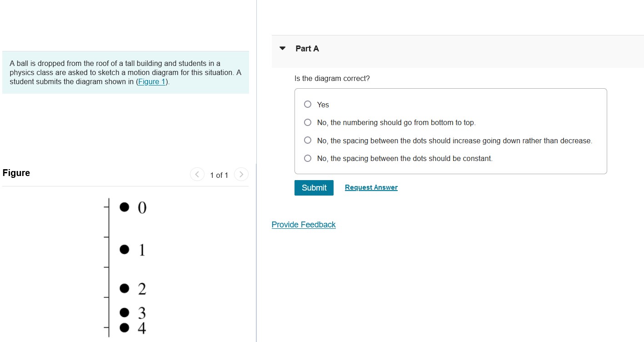Choose 'spacing should increase going down' option
Image resolution: width=644 pixels, height=342 pixels.
[308, 141]
